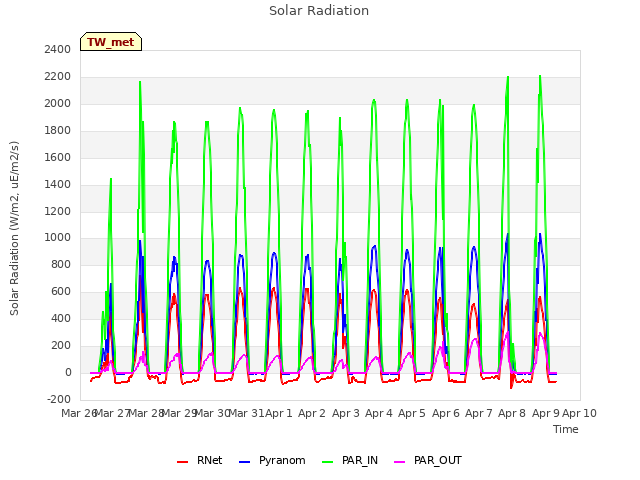Toggle the RNet series in legend
The image size is (640, 480).
pyautogui.click(x=200, y=460)
